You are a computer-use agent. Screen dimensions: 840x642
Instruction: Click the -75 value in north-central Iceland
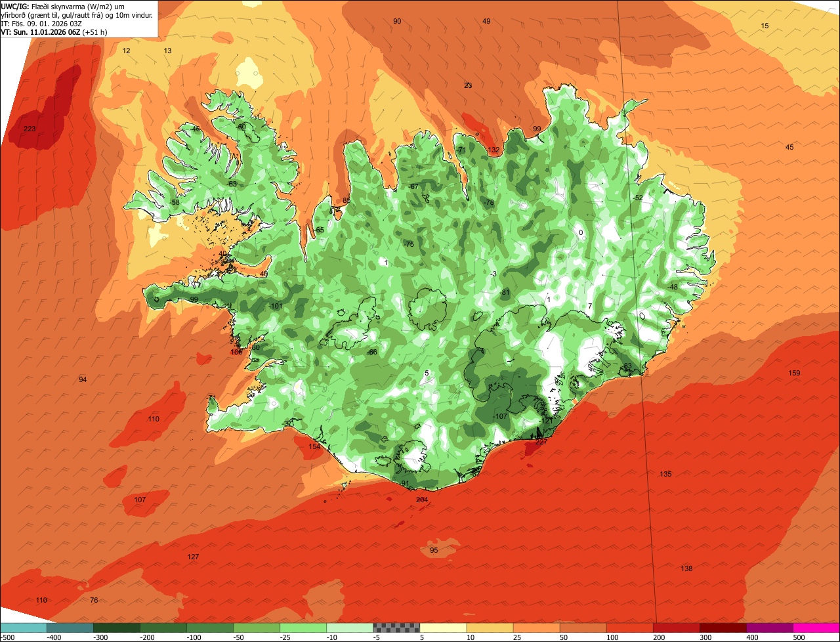click(x=409, y=244)
